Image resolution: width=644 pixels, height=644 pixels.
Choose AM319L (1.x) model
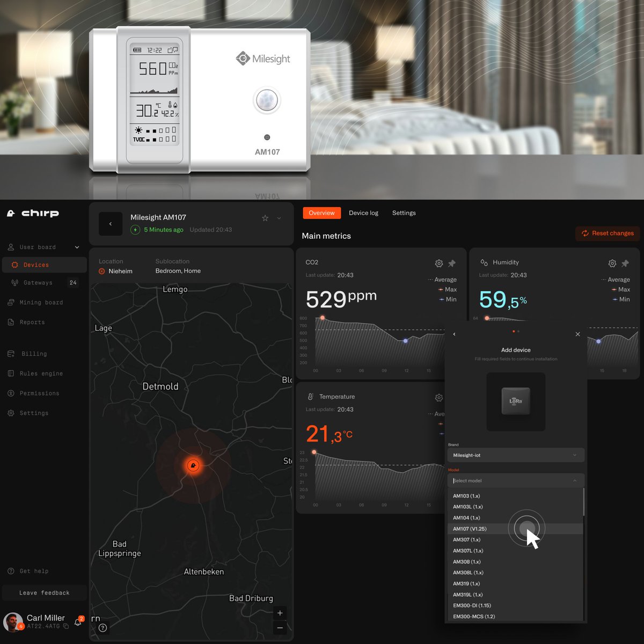tap(515, 595)
